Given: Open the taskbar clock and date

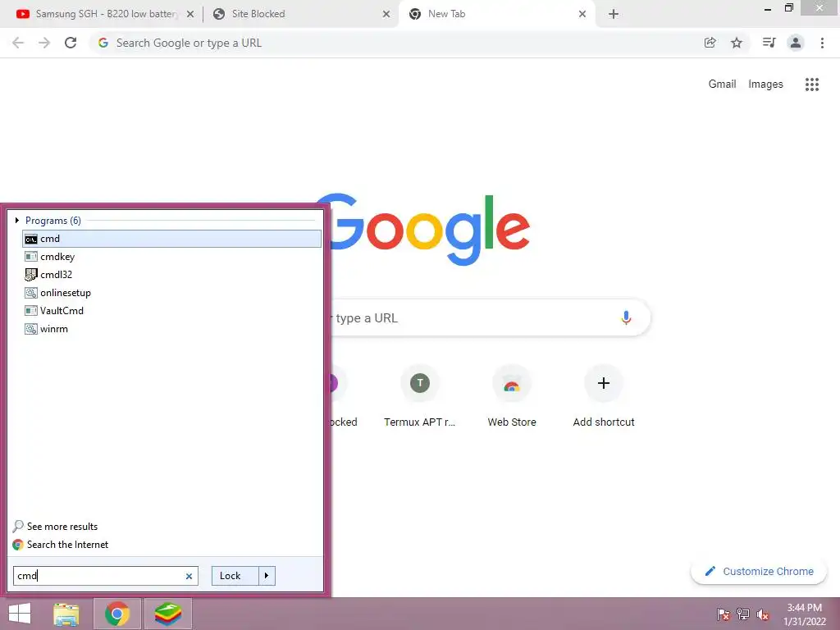Looking at the screenshot, I should tap(804, 614).
